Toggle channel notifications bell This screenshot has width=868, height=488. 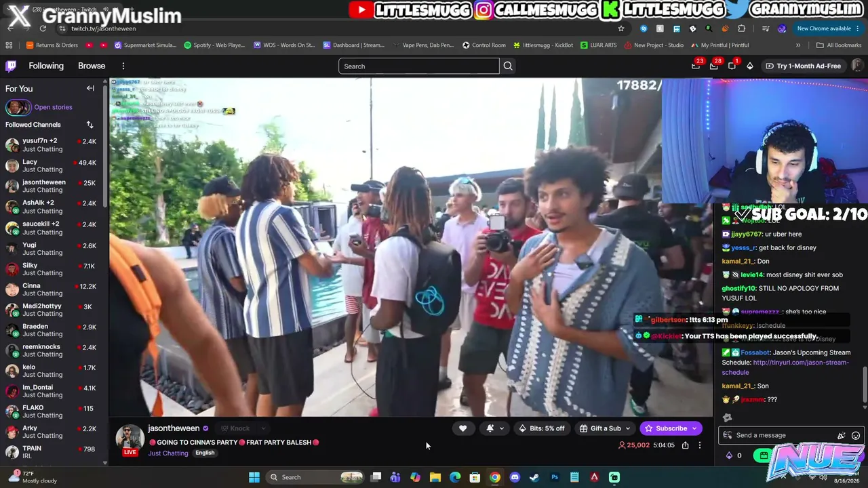(490, 428)
